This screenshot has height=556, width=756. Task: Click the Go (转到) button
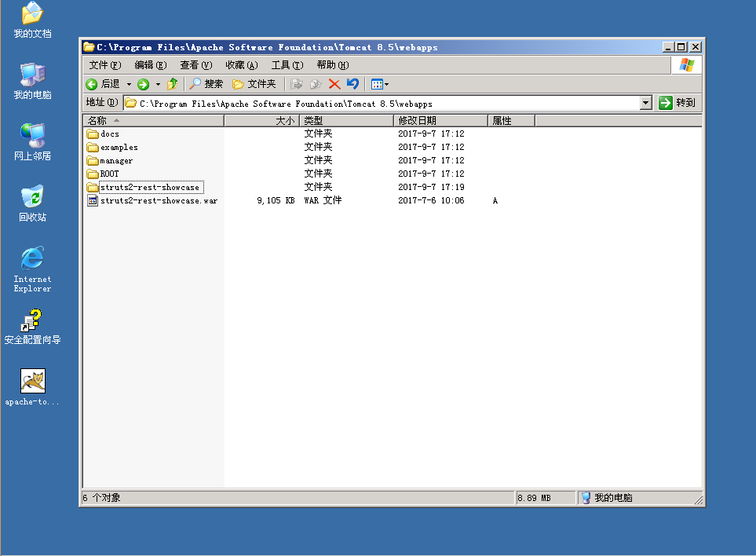click(x=677, y=103)
